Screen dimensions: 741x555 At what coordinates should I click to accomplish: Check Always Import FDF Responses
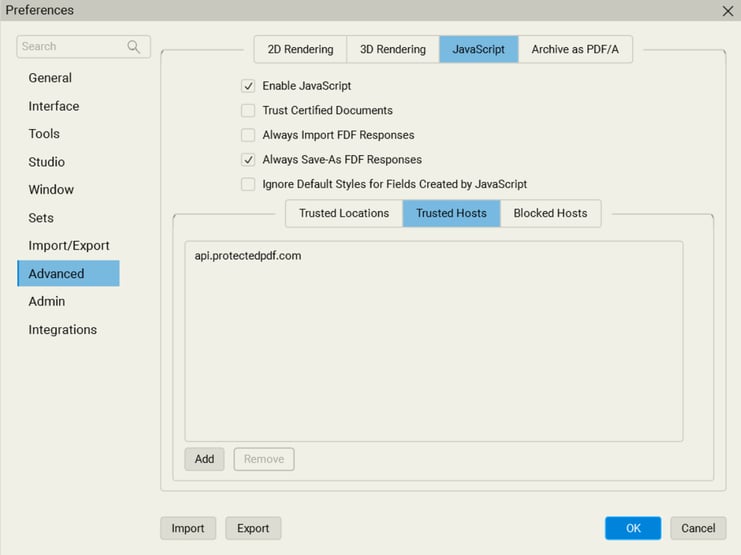(x=248, y=135)
